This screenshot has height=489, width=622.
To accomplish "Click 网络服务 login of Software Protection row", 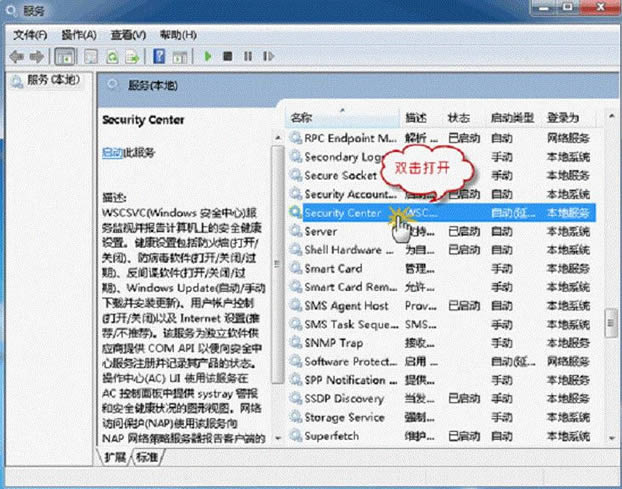I will (568, 361).
